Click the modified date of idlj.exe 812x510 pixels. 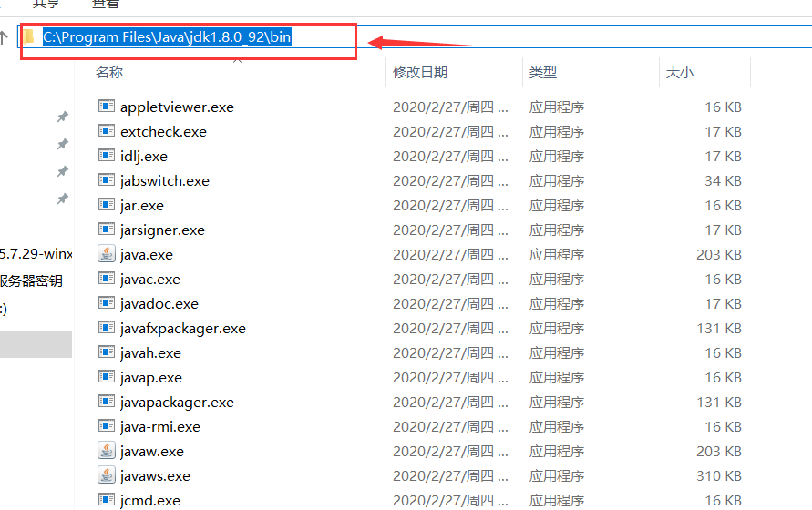(x=450, y=157)
